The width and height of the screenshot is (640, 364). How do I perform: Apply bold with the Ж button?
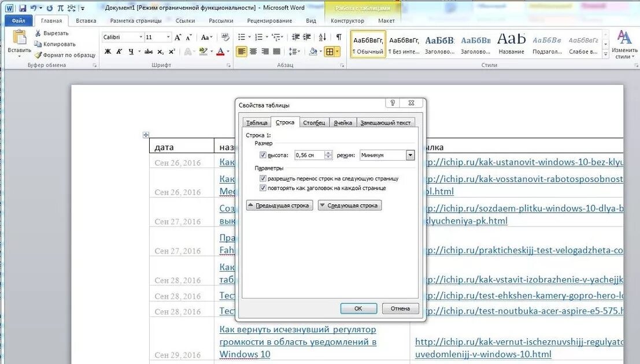tap(108, 51)
